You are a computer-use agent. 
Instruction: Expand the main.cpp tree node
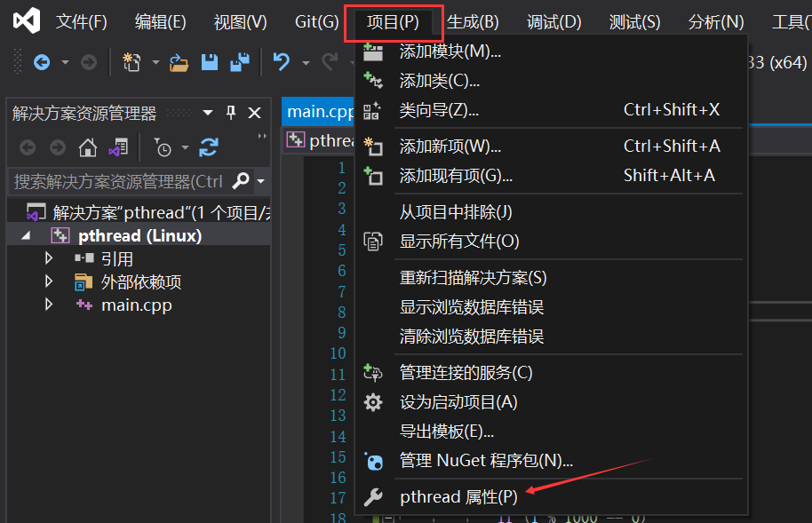pos(49,304)
